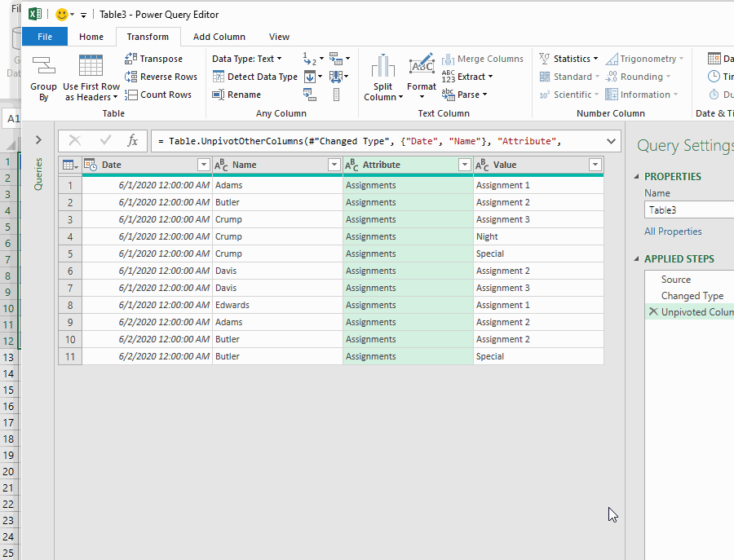Switch to the Add Column ribbon tab
The height and width of the screenshot is (560, 734).
click(218, 37)
